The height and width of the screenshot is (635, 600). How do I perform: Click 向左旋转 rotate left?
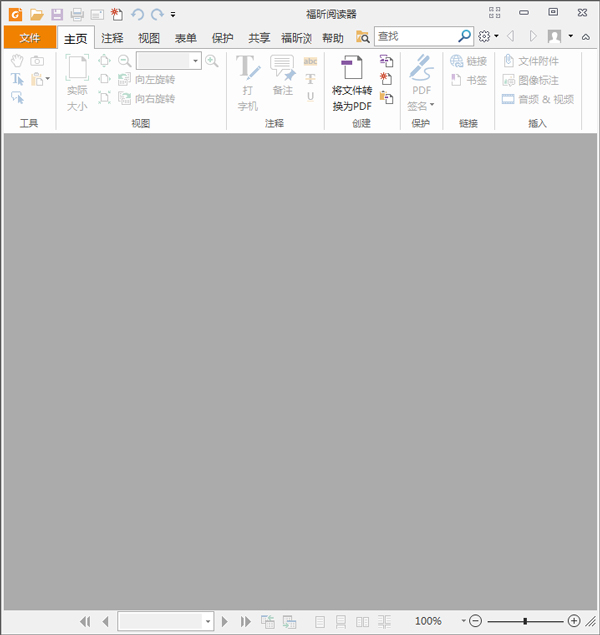[147, 79]
